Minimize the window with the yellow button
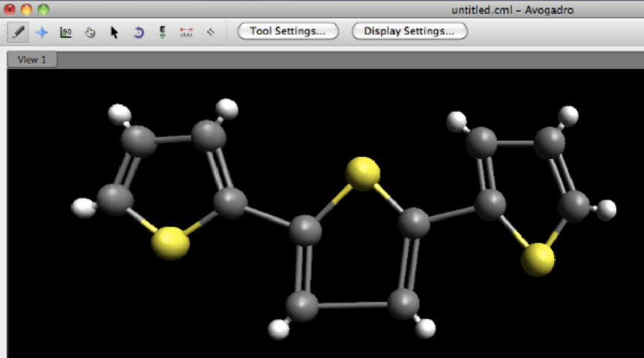 [26, 10]
